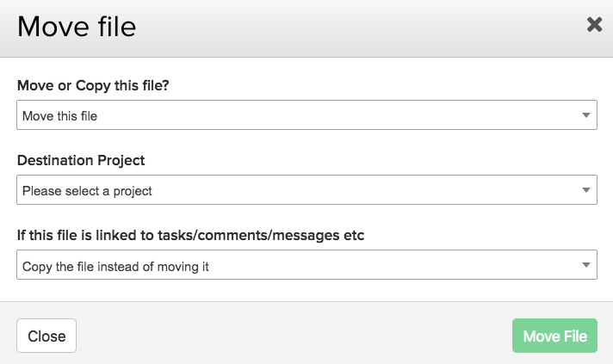Viewport: 613px width, 364px height.
Task: Click the white Close button in footer
Action: 46,336
